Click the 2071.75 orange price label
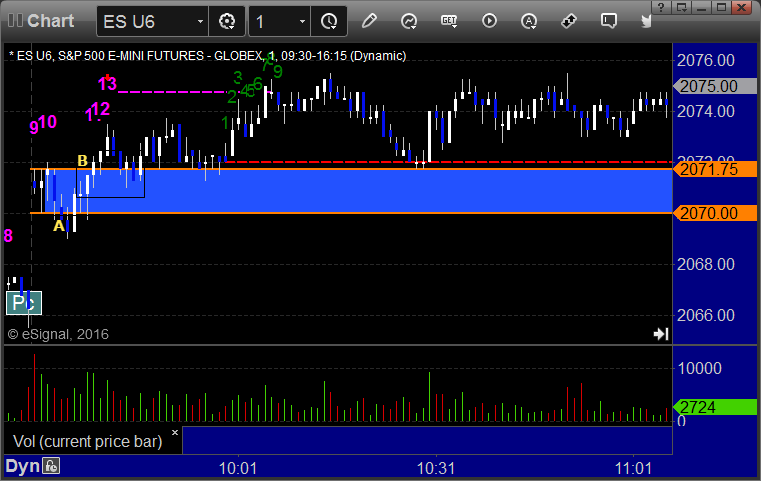 click(x=715, y=169)
